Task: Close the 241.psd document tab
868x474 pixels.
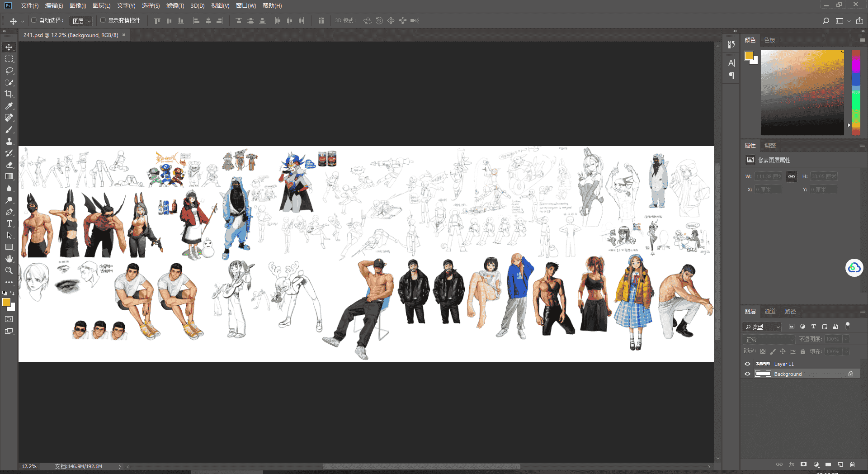Action: click(x=124, y=35)
